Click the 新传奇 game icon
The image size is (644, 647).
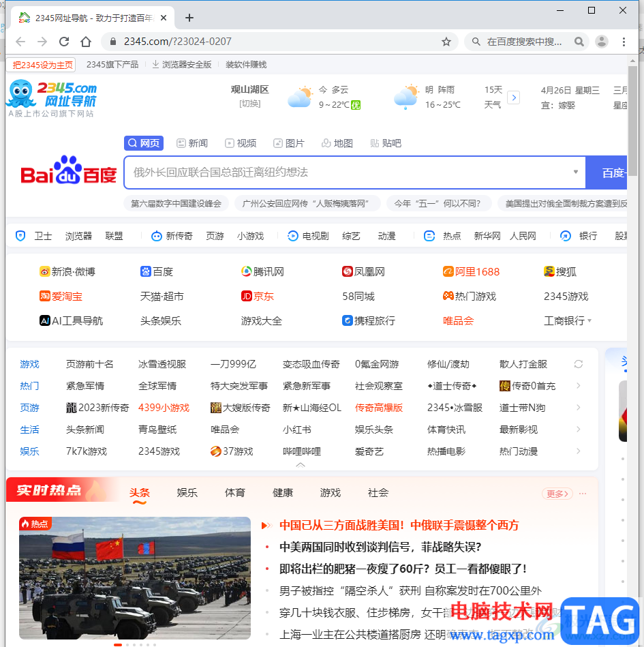(x=156, y=236)
